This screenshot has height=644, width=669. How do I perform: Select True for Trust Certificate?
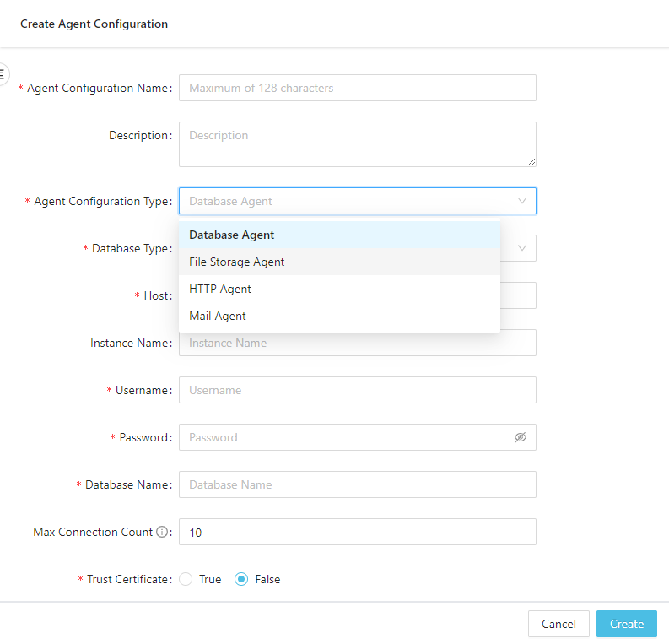(186, 579)
